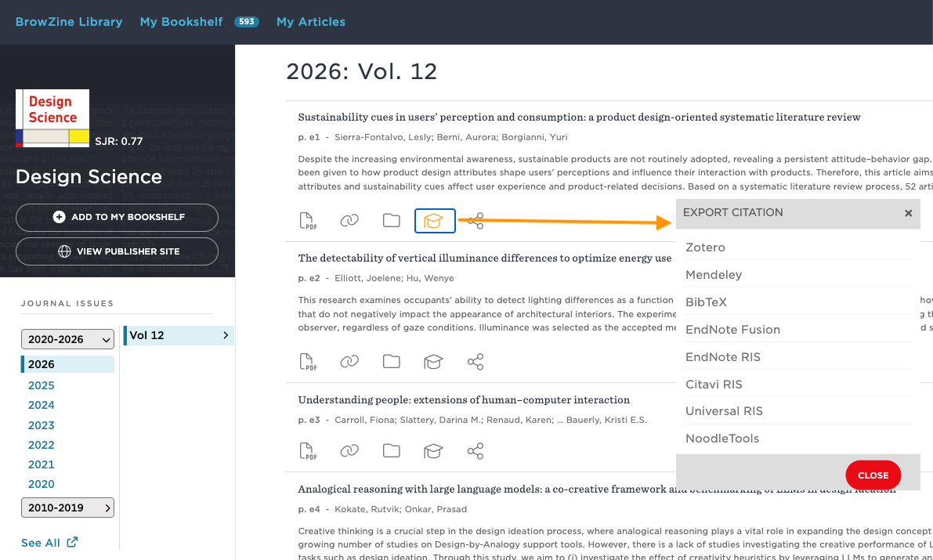Share the Sustainability cues article
The height and width of the screenshot is (560, 933).
pyautogui.click(x=476, y=222)
